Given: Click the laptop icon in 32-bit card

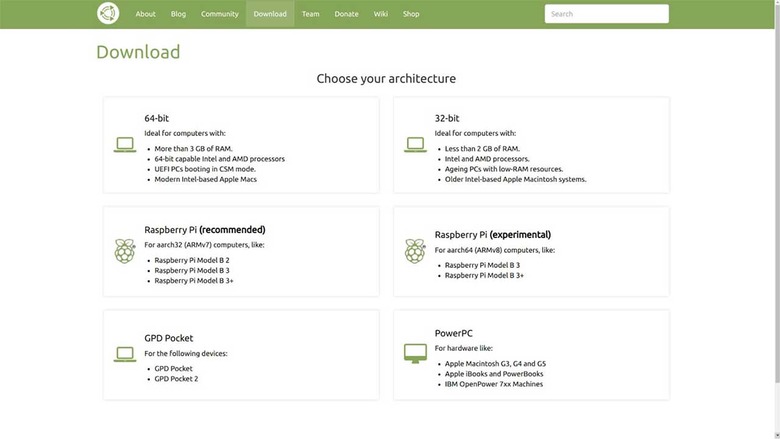Looking at the screenshot, I should click(415, 145).
